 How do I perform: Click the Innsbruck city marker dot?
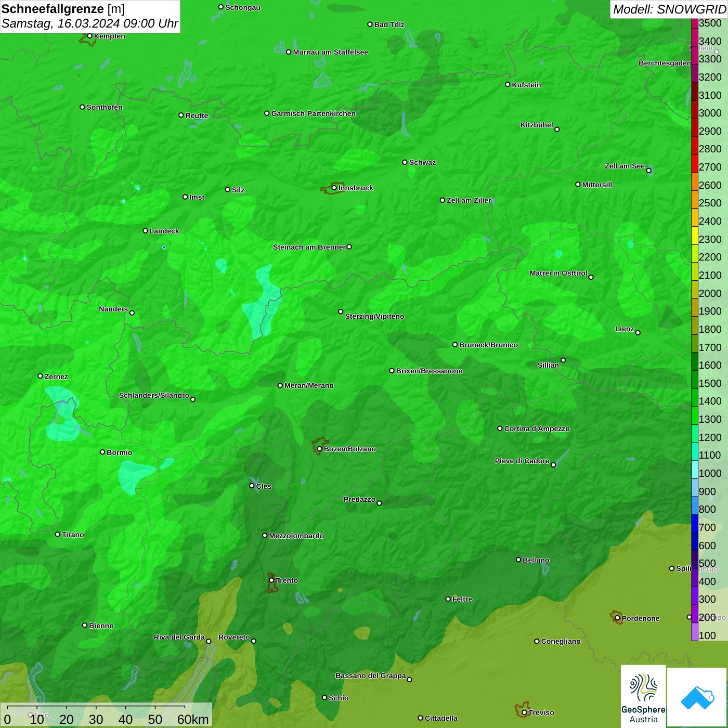(x=334, y=188)
